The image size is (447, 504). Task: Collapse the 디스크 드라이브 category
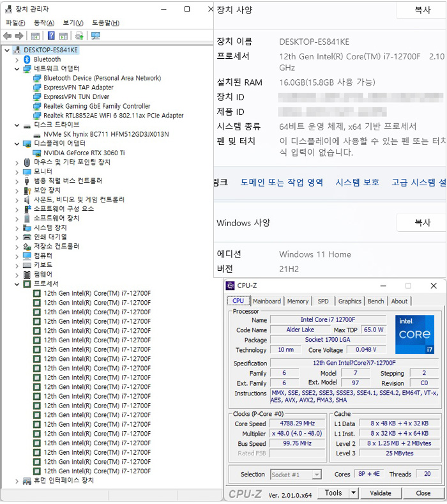(x=17, y=125)
